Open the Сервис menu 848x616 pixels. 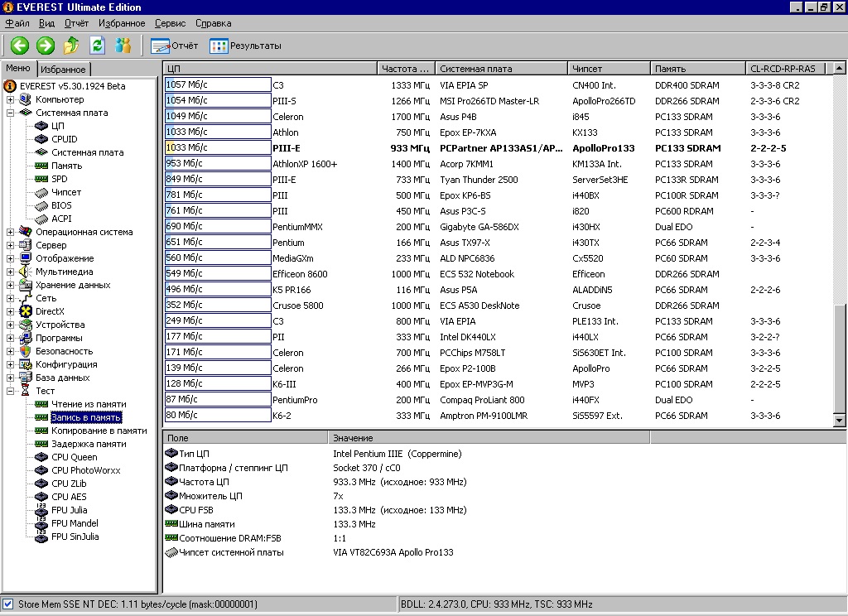(170, 23)
